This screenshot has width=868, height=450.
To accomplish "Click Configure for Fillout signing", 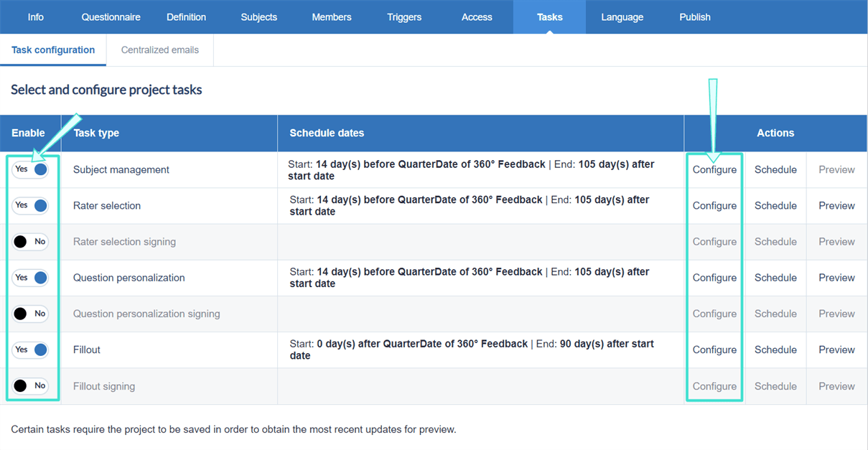I will 714,386.
